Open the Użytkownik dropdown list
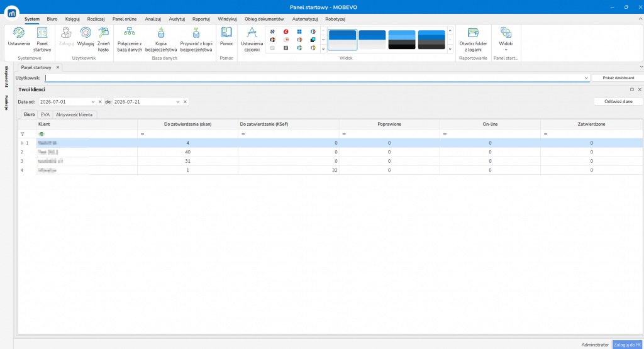The image size is (644, 349). point(586,78)
